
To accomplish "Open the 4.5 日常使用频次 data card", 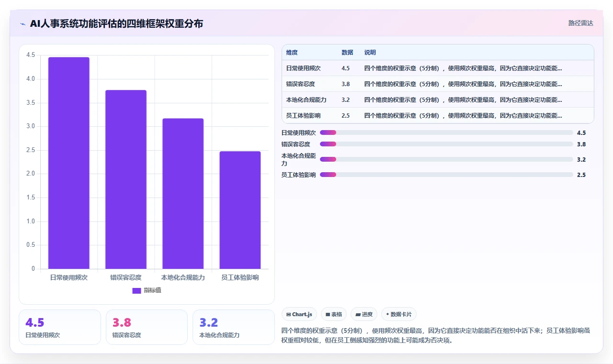I will point(60,327).
